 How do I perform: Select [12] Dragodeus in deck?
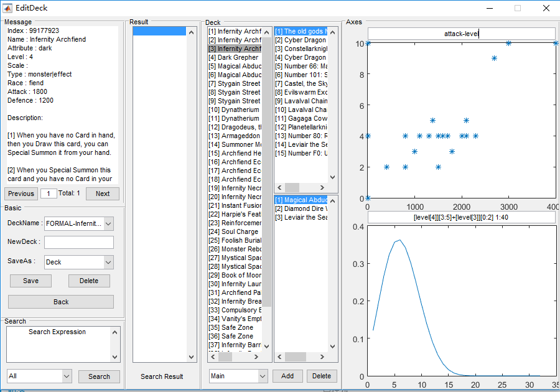click(x=235, y=127)
